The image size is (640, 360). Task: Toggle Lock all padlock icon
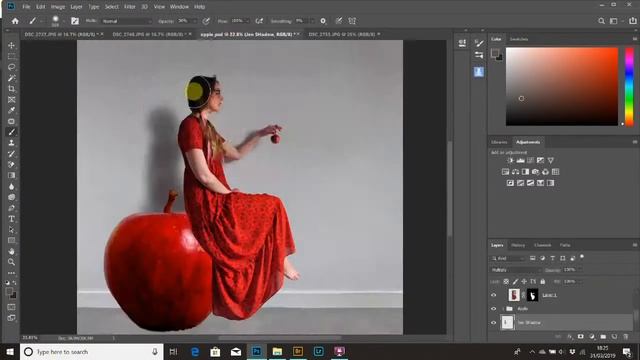(542, 282)
